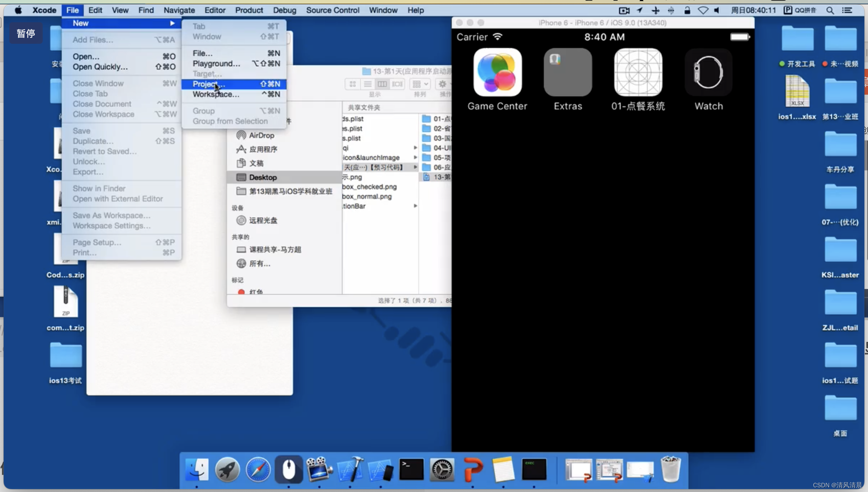Screen dimensions: 868x492
Task: Switch Finder to list view
Action: 367,84
